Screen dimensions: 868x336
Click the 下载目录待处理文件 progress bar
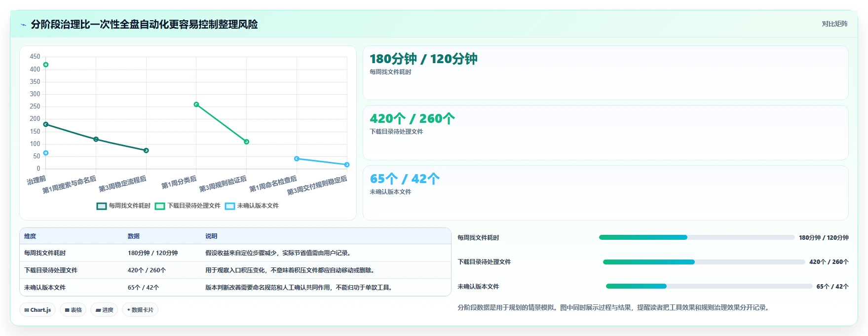click(704, 262)
